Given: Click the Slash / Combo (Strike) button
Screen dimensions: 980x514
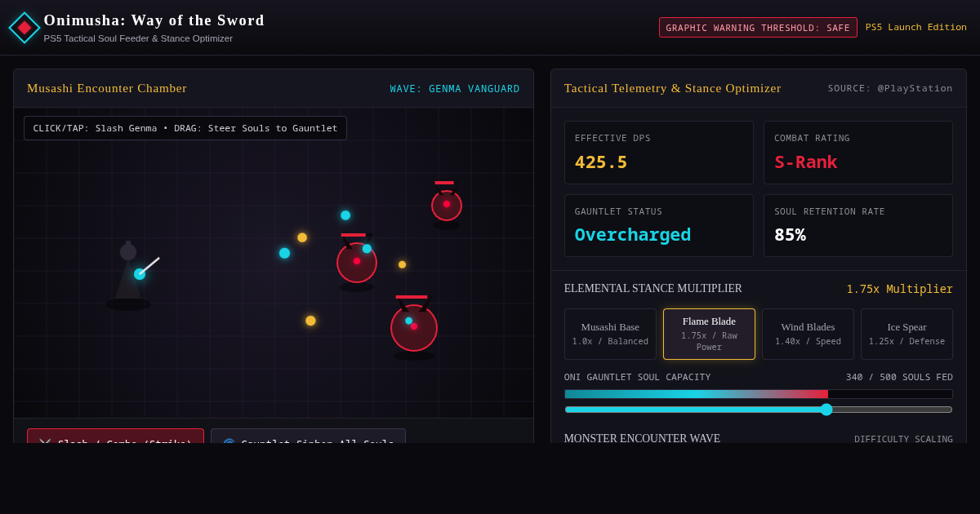Looking at the screenshot, I should point(115,436).
